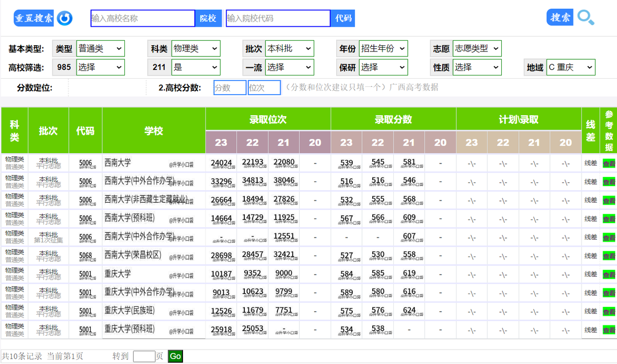Click 查看 link on the 重庆大学 row
617x364 pixels.
[x=608, y=274]
